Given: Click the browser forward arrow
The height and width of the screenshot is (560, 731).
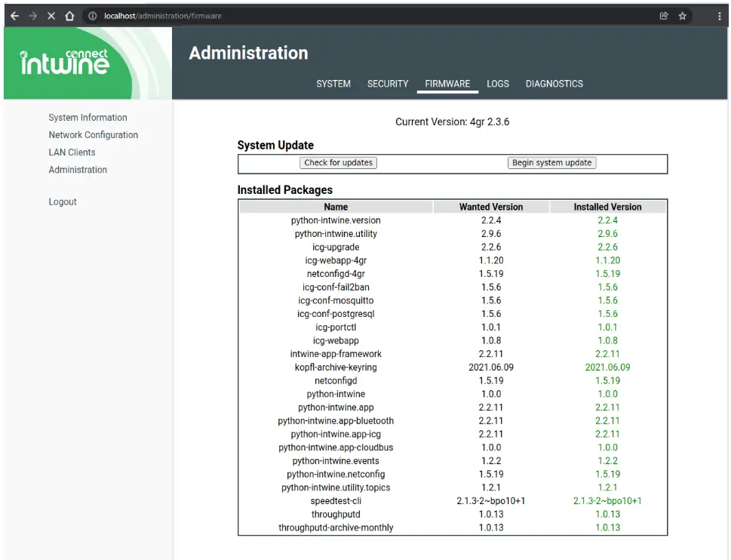Looking at the screenshot, I should [33, 16].
